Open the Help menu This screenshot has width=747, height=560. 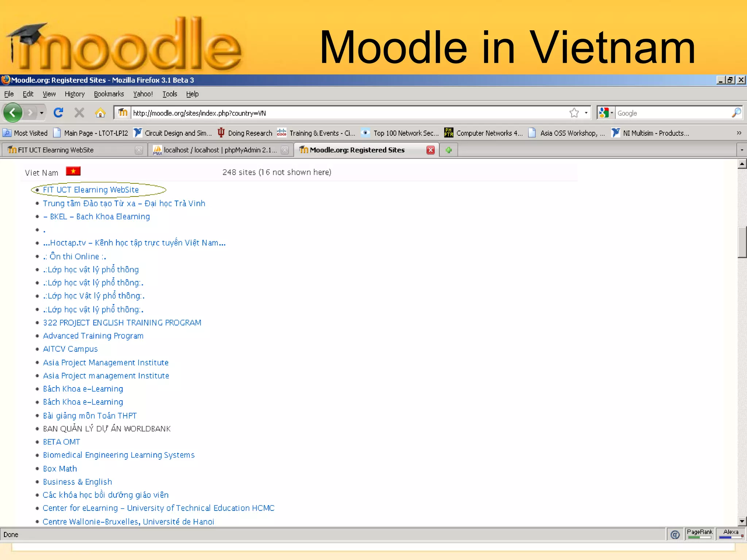coord(192,94)
